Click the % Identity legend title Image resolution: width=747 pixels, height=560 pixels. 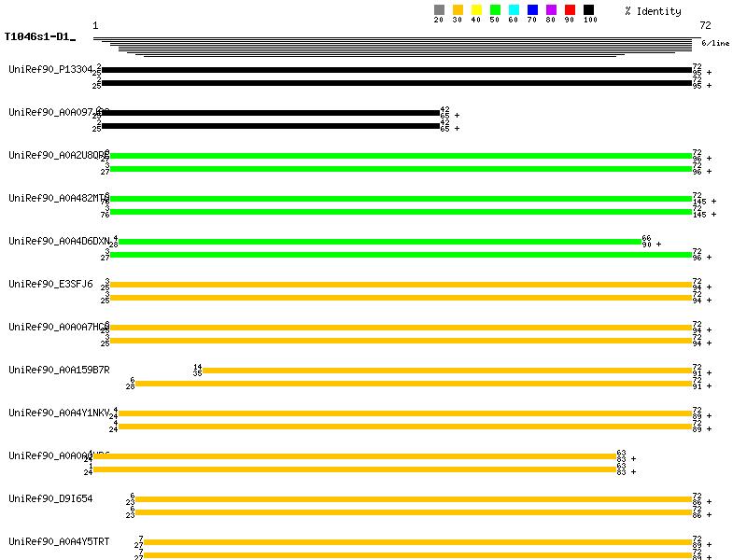tap(653, 11)
